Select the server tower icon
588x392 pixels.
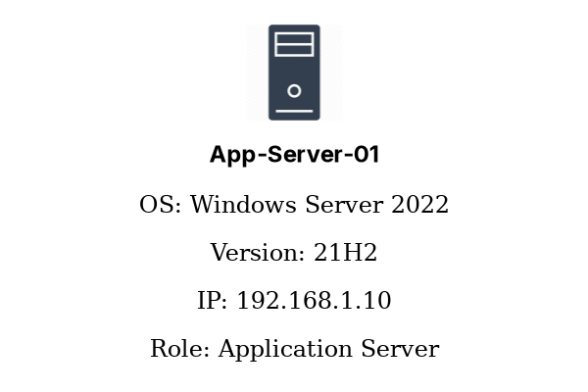[294, 73]
